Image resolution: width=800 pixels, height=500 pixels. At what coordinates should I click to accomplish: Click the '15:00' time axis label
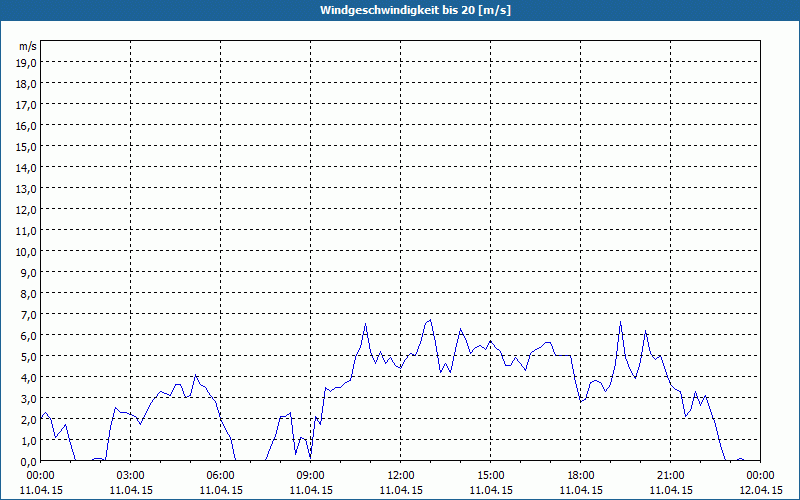click(491, 476)
